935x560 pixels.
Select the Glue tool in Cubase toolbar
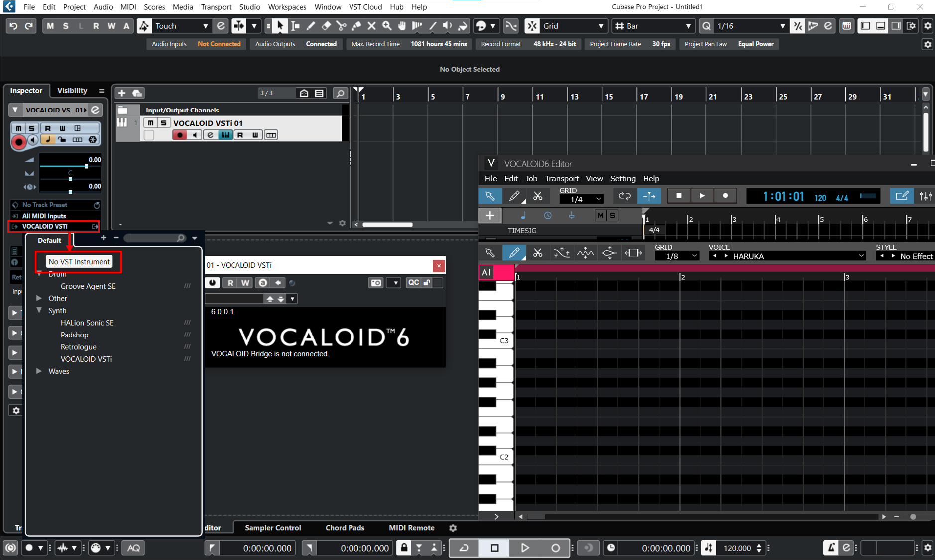point(356,26)
